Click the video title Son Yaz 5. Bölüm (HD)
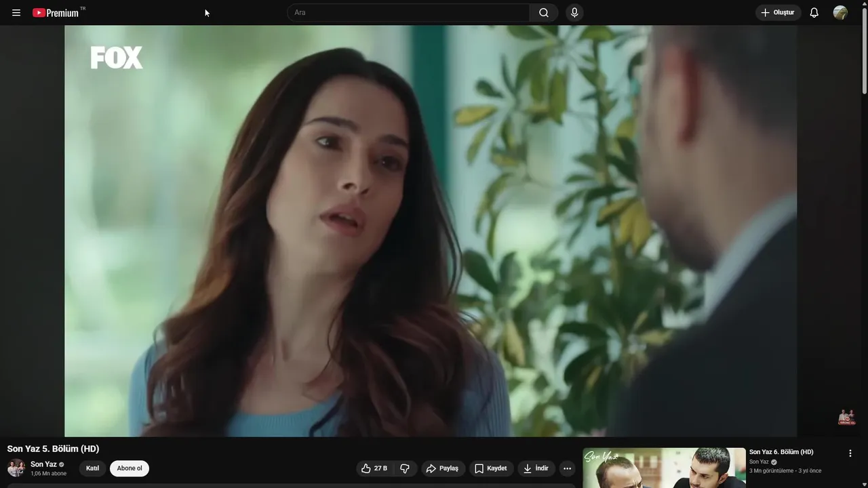868x488 pixels. pos(53,449)
